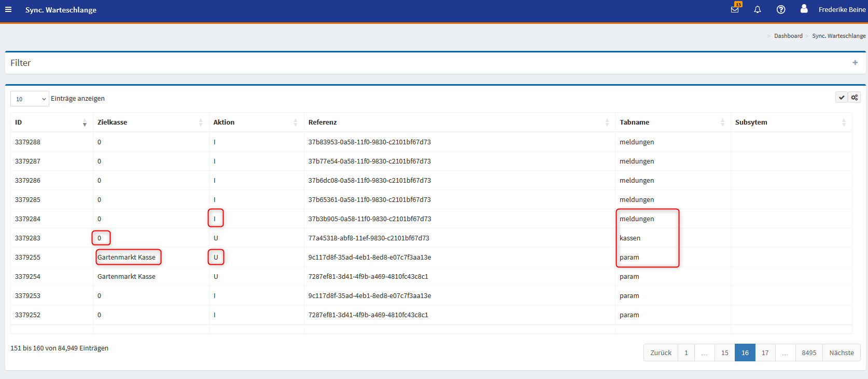The height and width of the screenshot is (379, 868).
Task: Open the mail inbox with 15 messages
Action: (735, 10)
